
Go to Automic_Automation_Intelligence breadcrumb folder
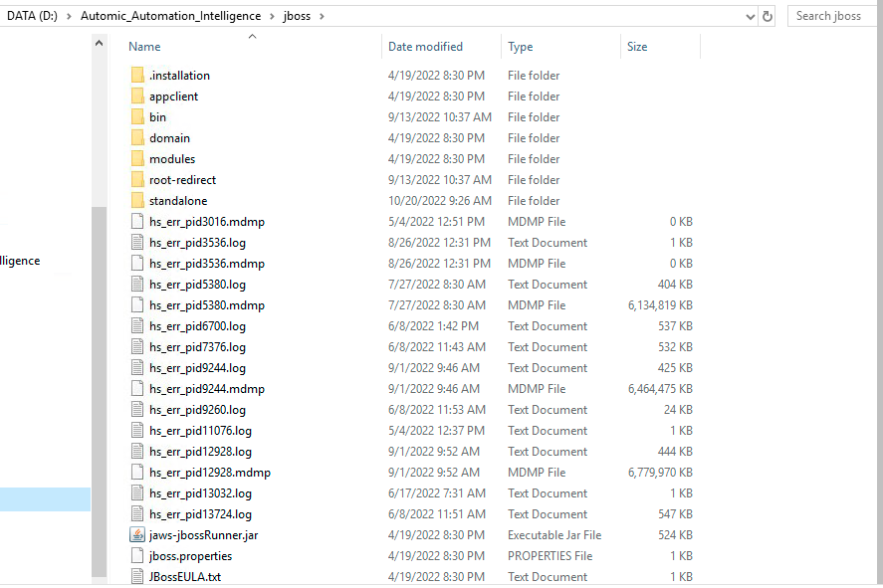[170, 16]
